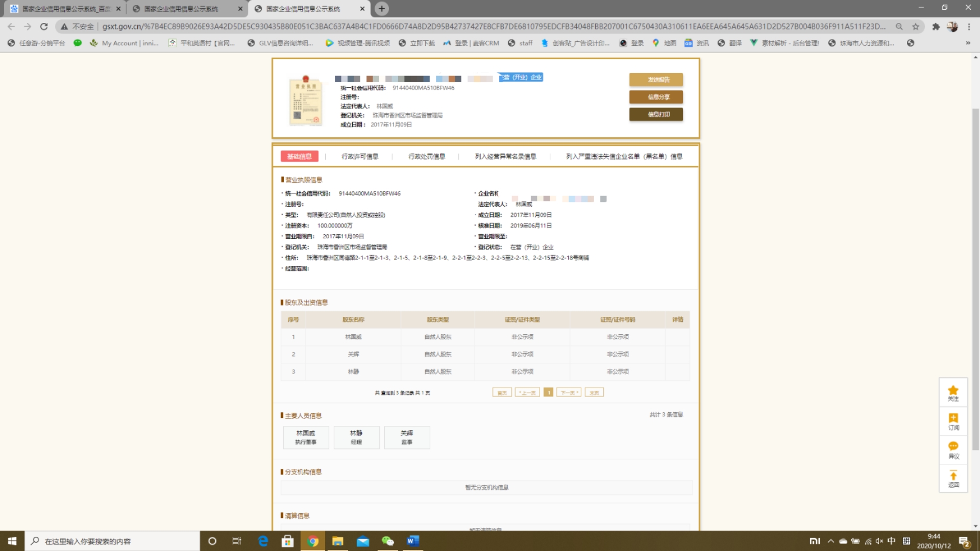Open File Explorer from taskbar
Screen dimensions: 980x551
[x=338, y=541]
